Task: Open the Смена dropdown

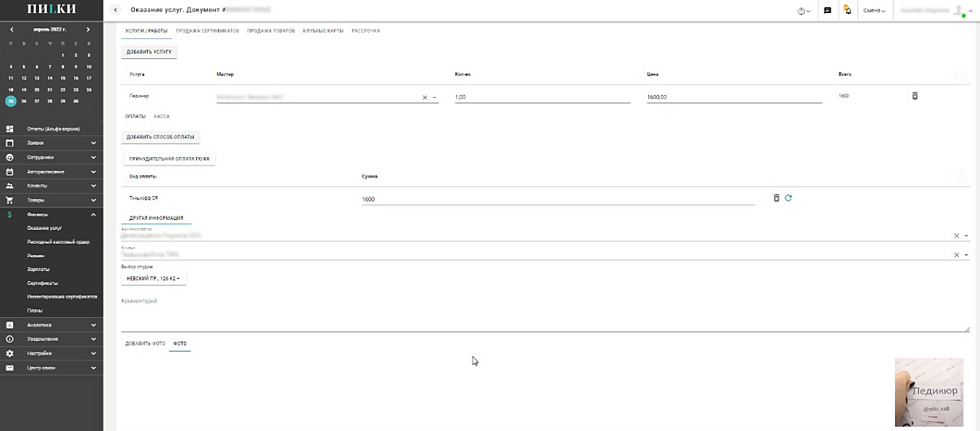Action: point(874,11)
